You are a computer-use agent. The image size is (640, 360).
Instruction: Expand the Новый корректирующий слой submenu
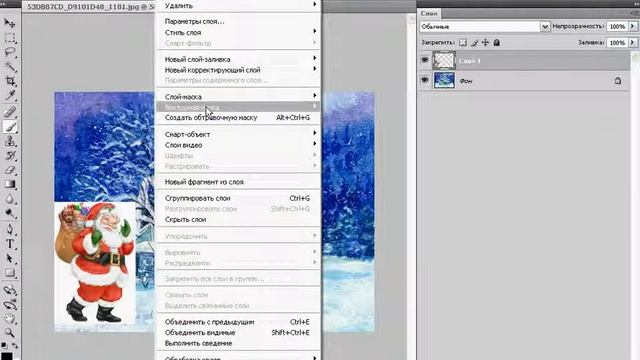click(x=239, y=70)
